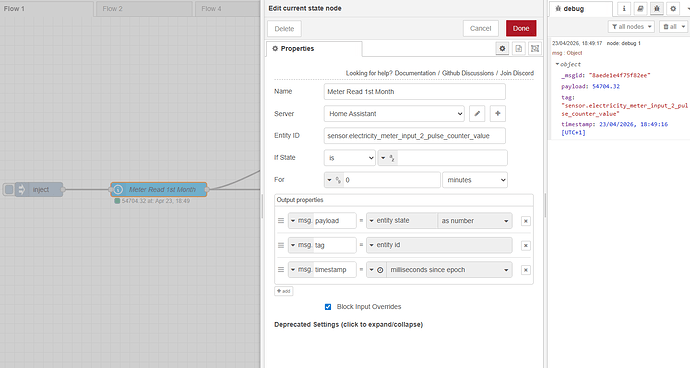Click the If State value input field
This screenshot has width=690, height=368.
click(452, 158)
